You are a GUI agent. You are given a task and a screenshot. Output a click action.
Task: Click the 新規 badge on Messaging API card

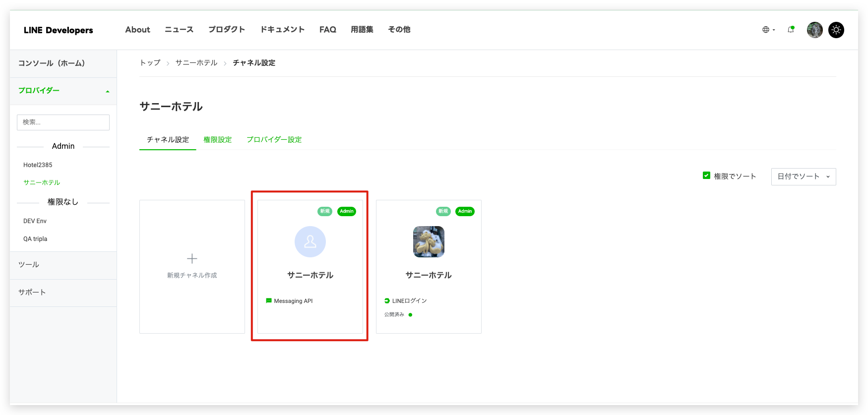pos(325,211)
